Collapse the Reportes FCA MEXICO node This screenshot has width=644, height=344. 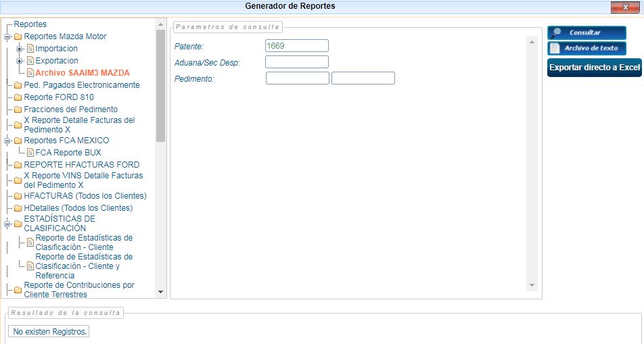point(7,141)
